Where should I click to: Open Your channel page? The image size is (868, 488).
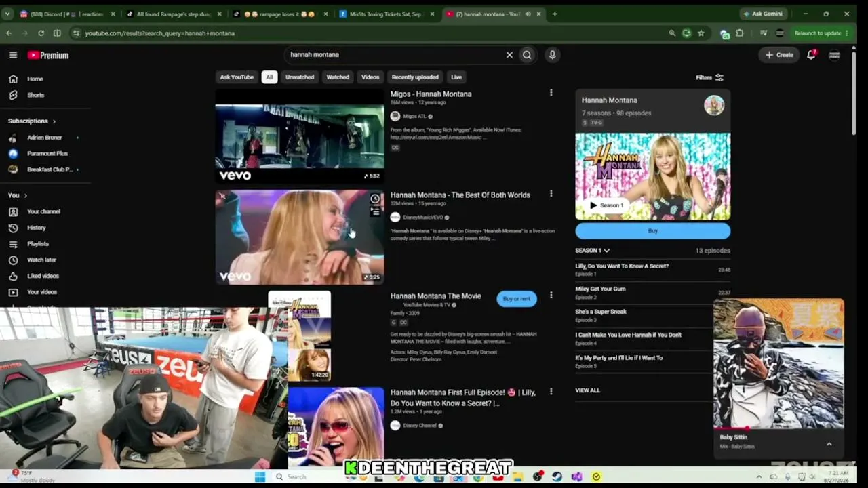coord(43,211)
